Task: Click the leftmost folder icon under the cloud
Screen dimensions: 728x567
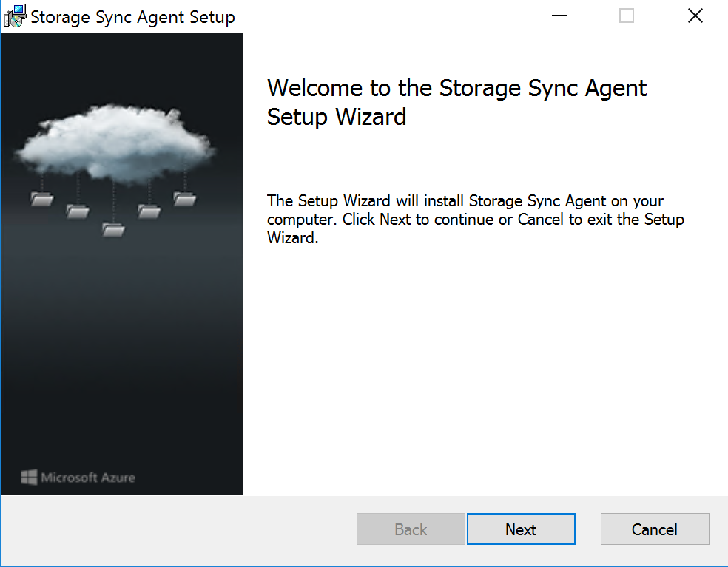Action: [x=41, y=198]
